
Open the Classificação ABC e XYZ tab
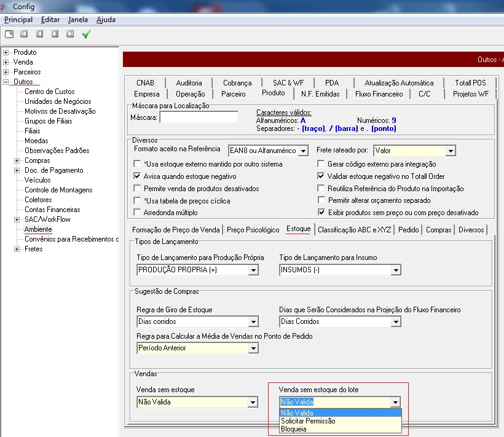tap(355, 230)
